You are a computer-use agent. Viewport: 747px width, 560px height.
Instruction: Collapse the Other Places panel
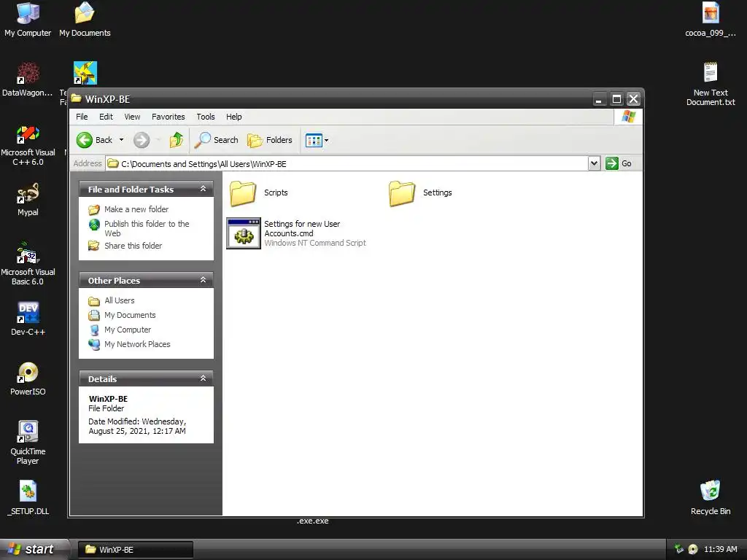[203, 280]
